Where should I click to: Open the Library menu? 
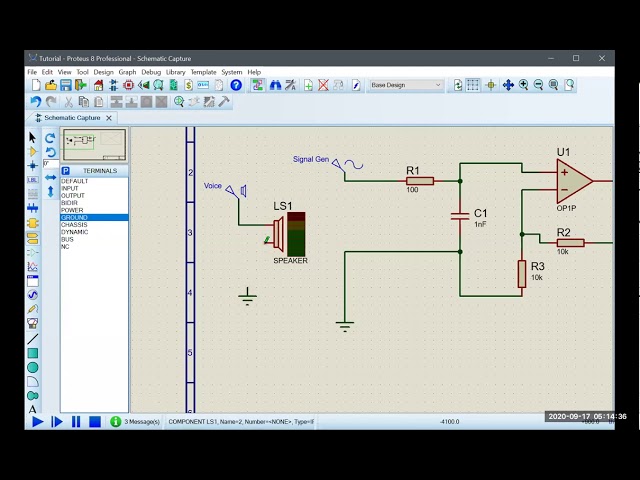coord(176,72)
